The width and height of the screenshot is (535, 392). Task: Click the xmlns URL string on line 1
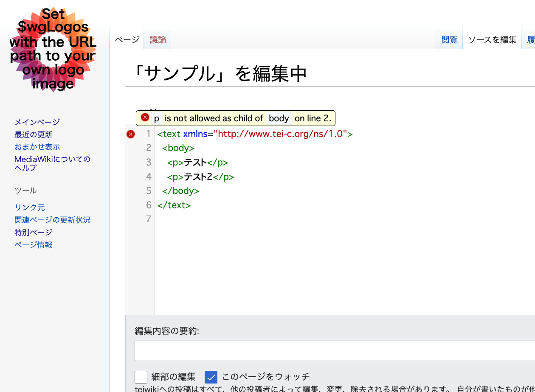(x=281, y=134)
